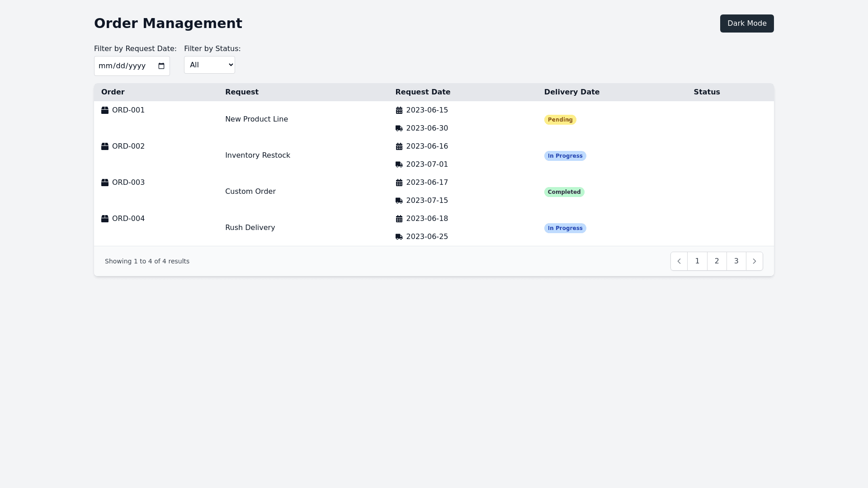Click the calendar icon next to 2023-06-15

click(x=399, y=110)
